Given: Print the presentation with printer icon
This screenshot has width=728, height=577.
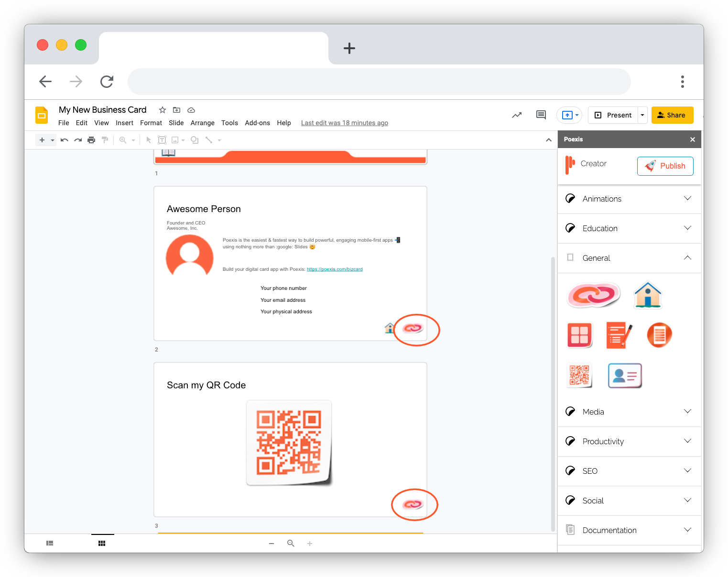Looking at the screenshot, I should tap(91, 140).
